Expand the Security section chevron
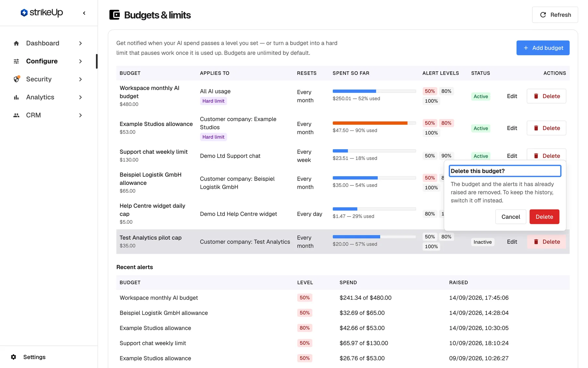 (80, 79)
